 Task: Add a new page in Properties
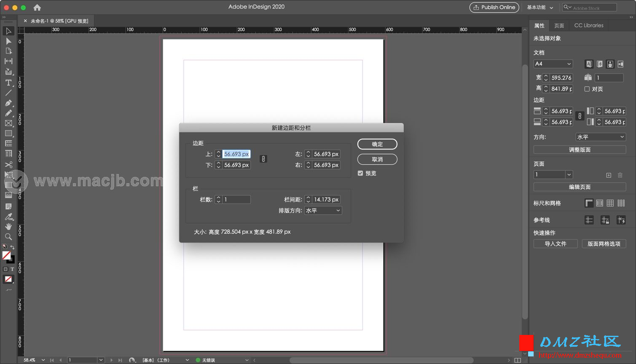click(x=609, y=175)
